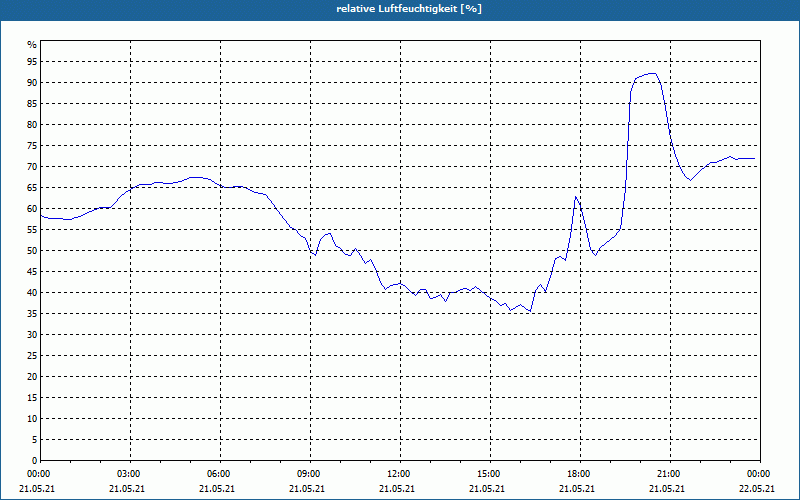Image resolution: width=800 pixels, height=500 pixels.
Task: Click the 0 y-axis label
Action: (x=34, y=461)
